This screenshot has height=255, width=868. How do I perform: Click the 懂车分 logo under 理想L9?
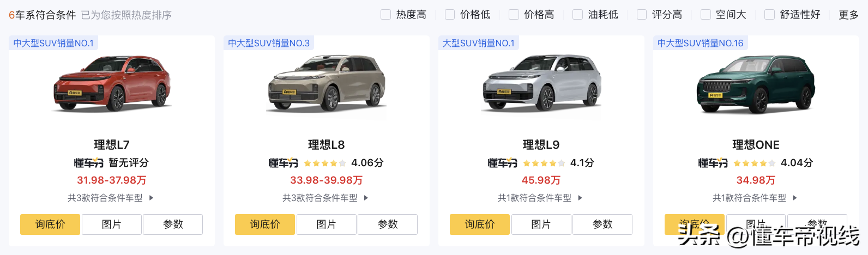pyautogui.click(x=502, y=163)
